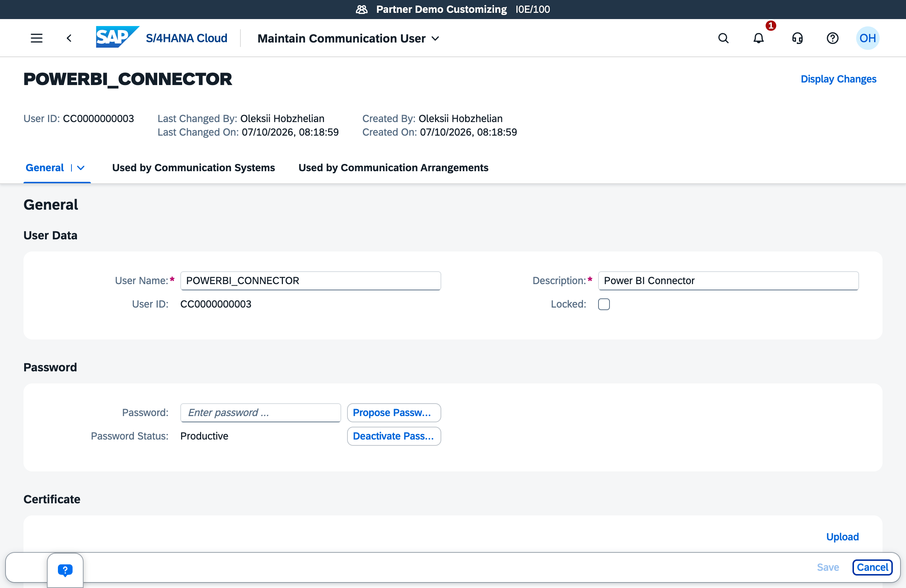Viewport: 906px width, 588px height.
Task: Click the Upload certificate button
Action: [843, 537]
